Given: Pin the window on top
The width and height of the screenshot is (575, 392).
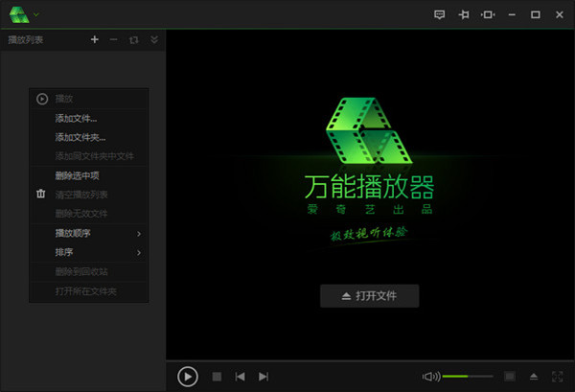Looking at the screenshot, I should 464,14.
